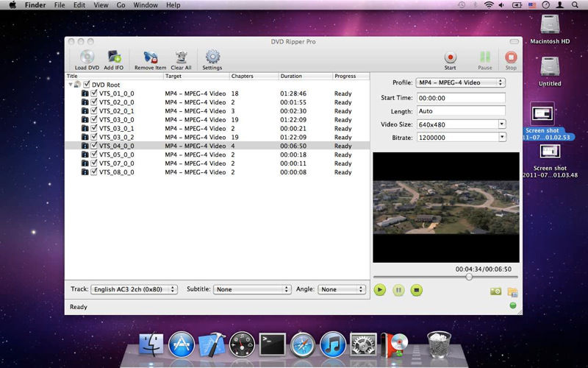Viewport: 588px width, 368px height.
Task: Uncheck the VTS_08_0_0 checkbox
Action: click(x=94, y=171)
